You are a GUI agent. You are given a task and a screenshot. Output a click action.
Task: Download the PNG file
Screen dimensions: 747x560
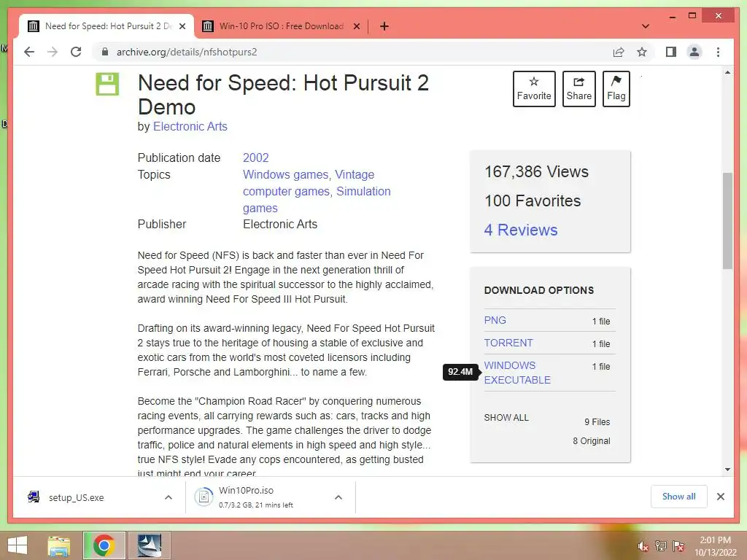coord(495,320)
